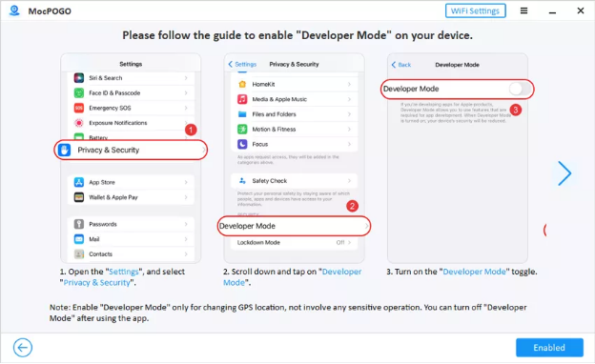Image resolution: width=595 pixels, height=364 pixels.
Task: Click the Passwords key icon
Action: [78, 224]
